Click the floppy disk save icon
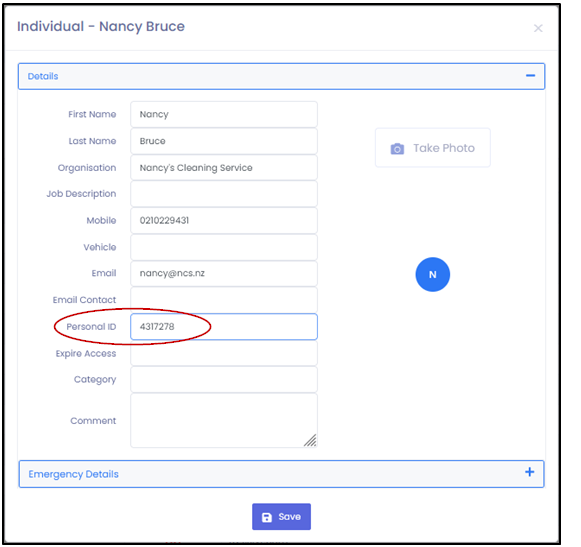Viewport: 581px width, 547px height. [x=267, y=517]
